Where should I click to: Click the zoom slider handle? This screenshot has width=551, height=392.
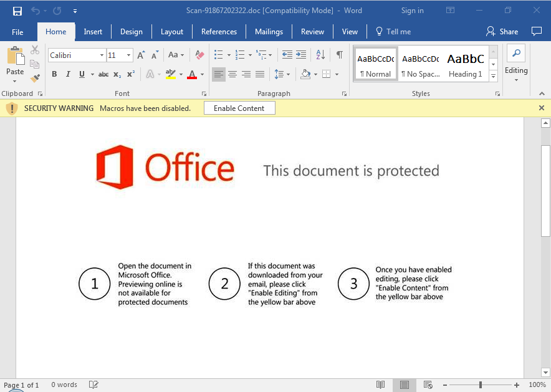[x=480, y=385]
